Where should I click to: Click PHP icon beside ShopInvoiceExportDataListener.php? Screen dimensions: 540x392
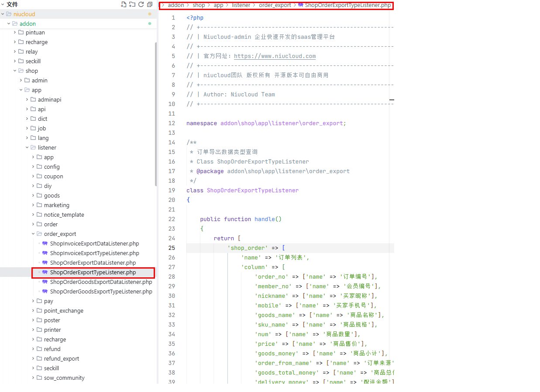click(x=45, y=244)
